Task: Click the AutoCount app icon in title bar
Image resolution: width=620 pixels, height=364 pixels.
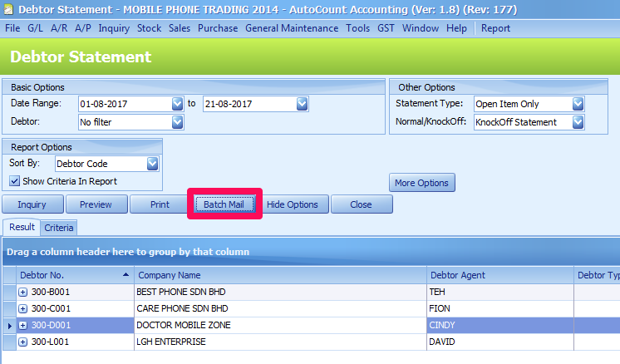Action: coord(8,9)
